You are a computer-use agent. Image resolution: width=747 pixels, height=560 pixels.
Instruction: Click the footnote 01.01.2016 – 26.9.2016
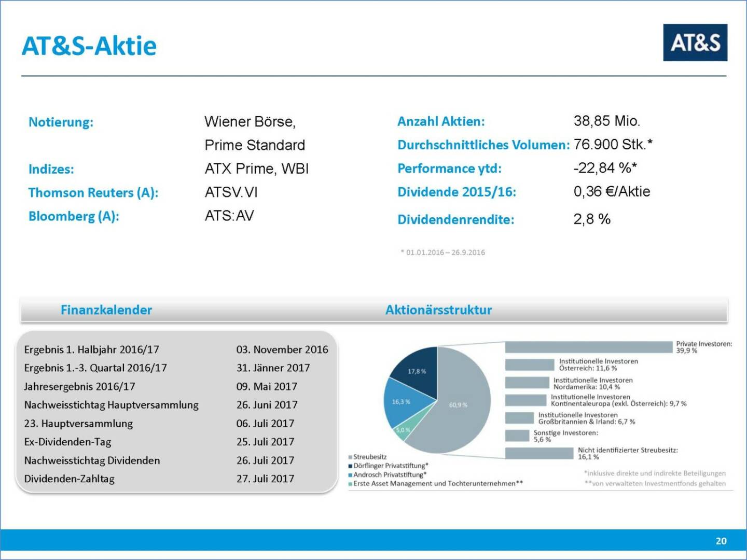pos(442,253)
